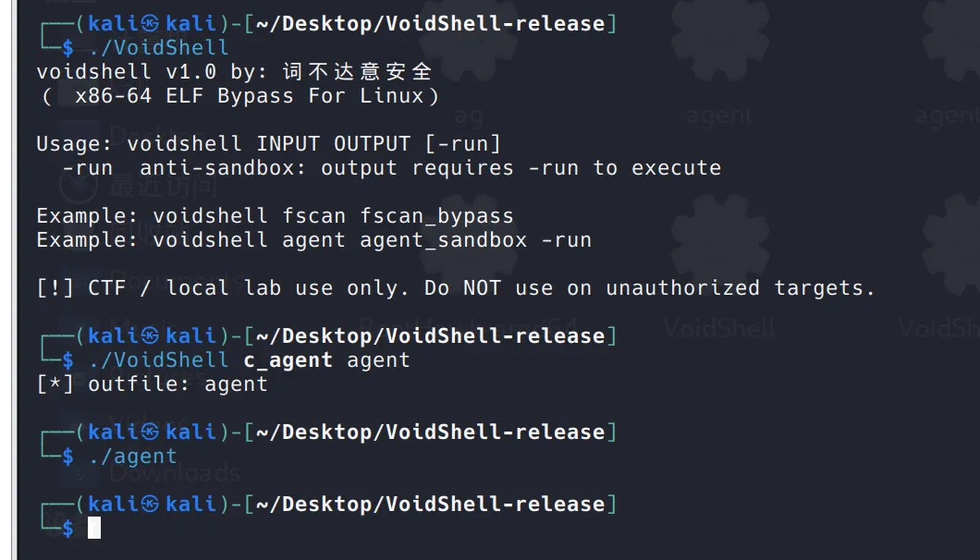The width and height of the screenshot is (980, 560).
Task: Click the Kali logo in the empty bottom prompt
Action: (x=150, y=505)
